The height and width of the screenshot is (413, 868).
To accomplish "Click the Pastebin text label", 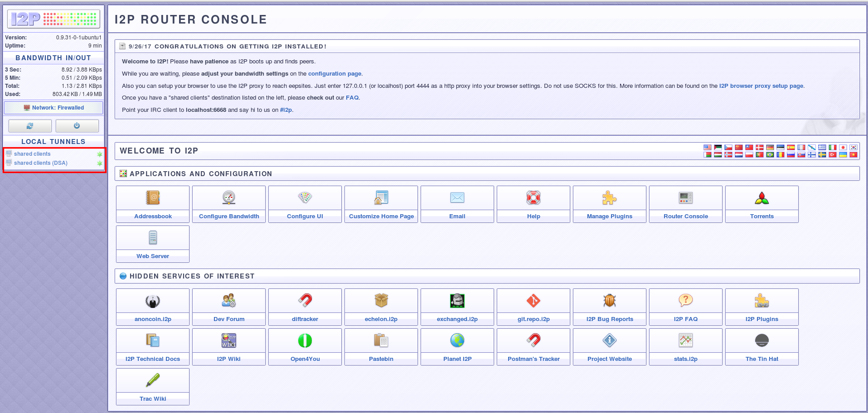I will 381,359.
